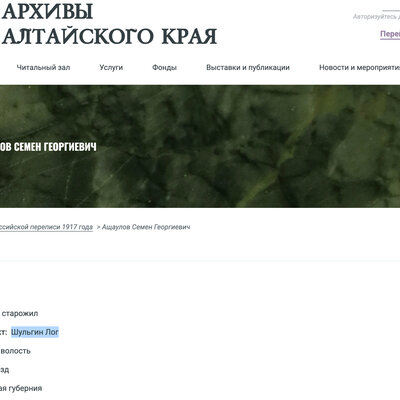This screenshot has width=400, height=400.
Task: Click the АРХИВЫ logo title word
Action: pyautogui.click(x=47, y=11)
